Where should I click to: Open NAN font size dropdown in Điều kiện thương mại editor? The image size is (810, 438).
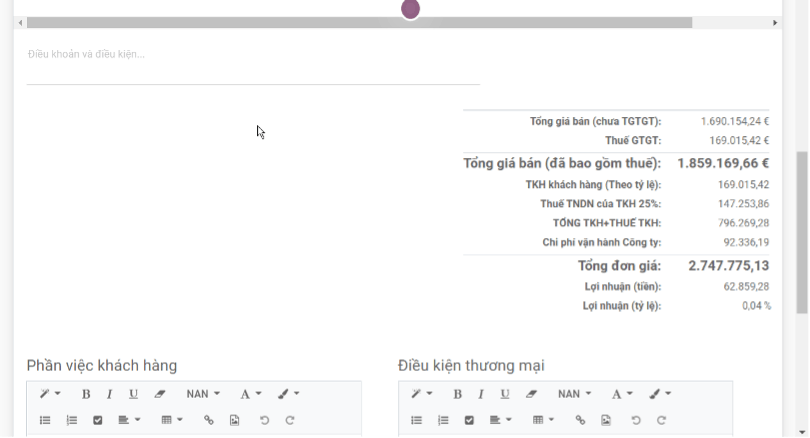[574, 394]
